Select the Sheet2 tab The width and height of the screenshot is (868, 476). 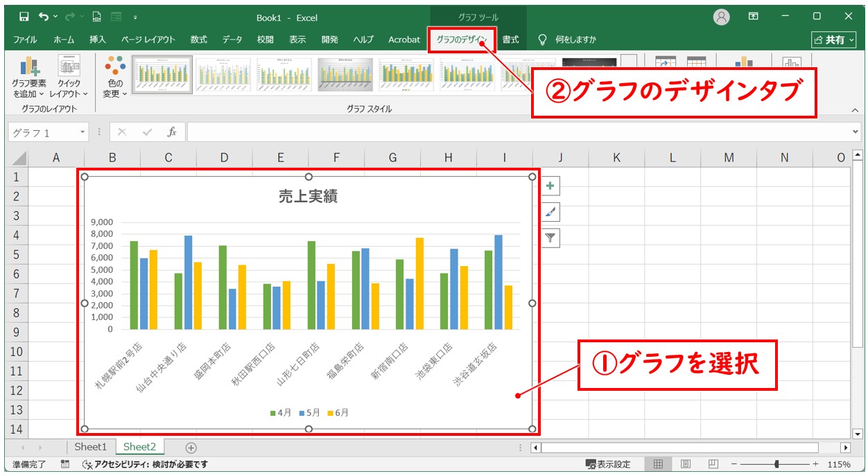(x=140, y=447)
